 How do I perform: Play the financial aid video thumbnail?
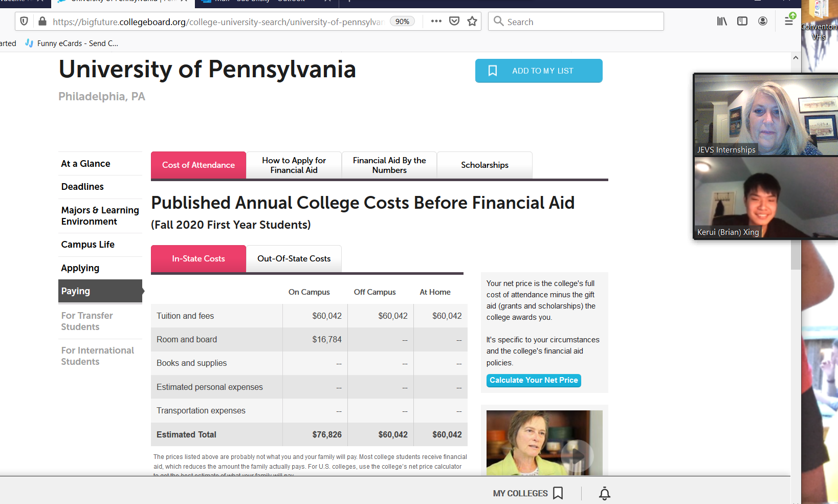(x=577, y=454)
